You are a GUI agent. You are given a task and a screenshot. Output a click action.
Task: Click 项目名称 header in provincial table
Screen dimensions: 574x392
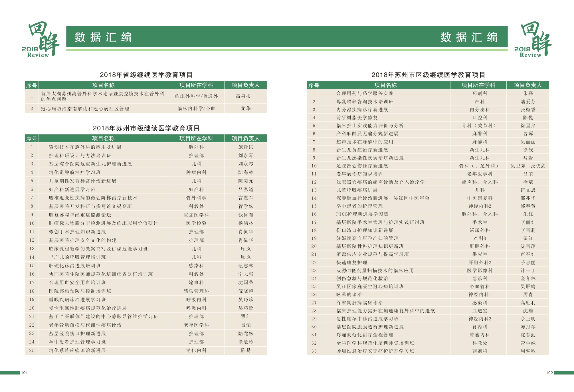tap(103, 85)
